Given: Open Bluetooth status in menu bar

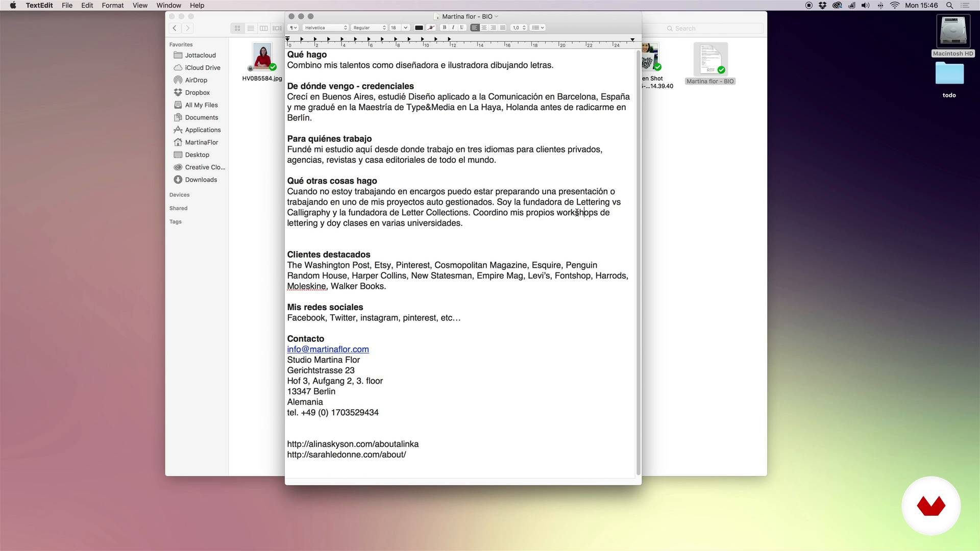Looking at the screenshot, I should click(880, 5).
